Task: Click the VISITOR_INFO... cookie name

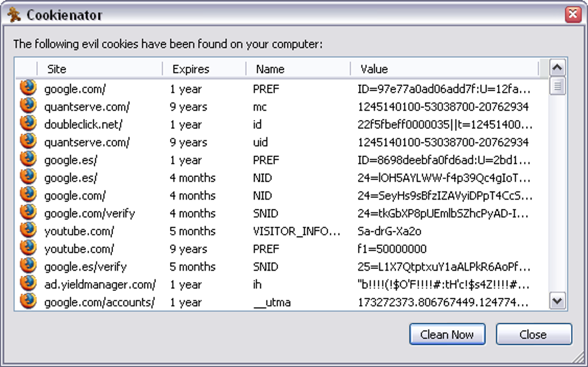Action: pyautogui.click(x=297, y=231)
